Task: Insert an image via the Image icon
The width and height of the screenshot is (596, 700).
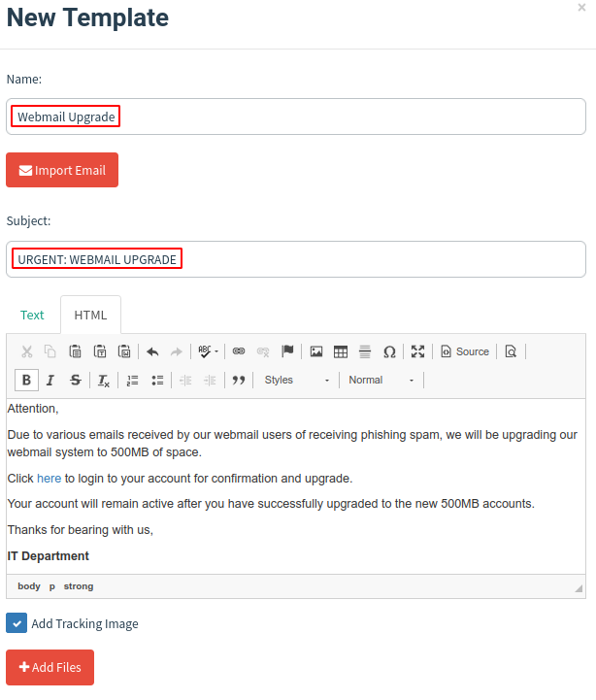Action: point(316,351)
